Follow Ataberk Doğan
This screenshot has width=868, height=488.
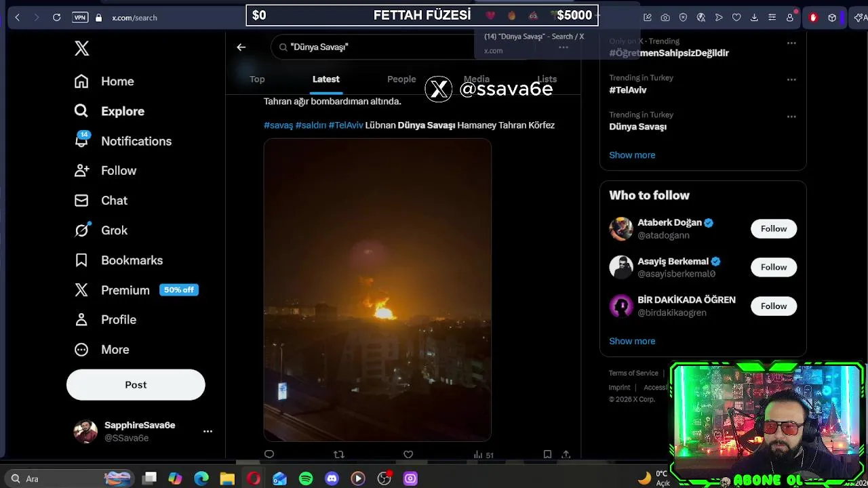[774, 229]
